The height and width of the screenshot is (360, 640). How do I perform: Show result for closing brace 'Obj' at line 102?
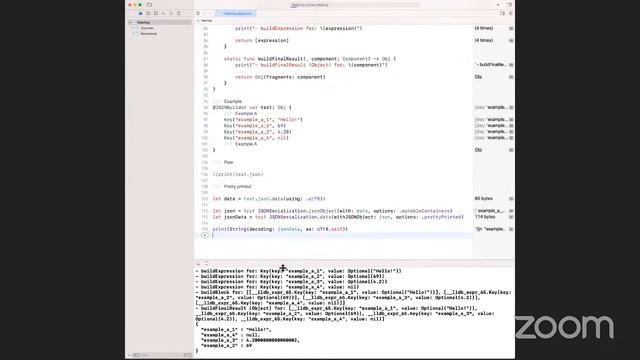tap(511, 150)
